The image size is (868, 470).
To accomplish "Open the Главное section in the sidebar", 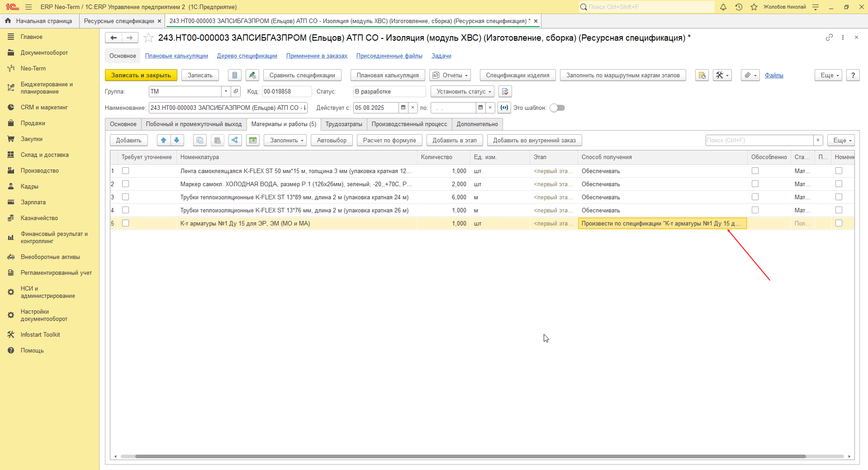I will point(32,37).
